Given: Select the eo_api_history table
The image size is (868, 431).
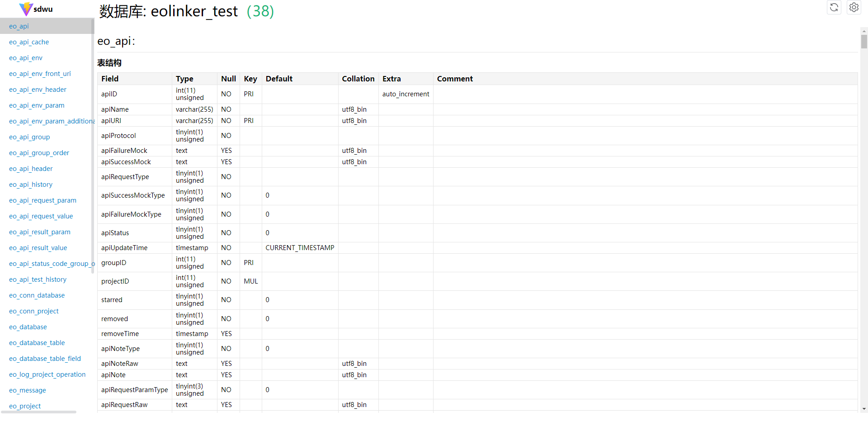Looking at the screenshot, I should (x=31, y=185).
